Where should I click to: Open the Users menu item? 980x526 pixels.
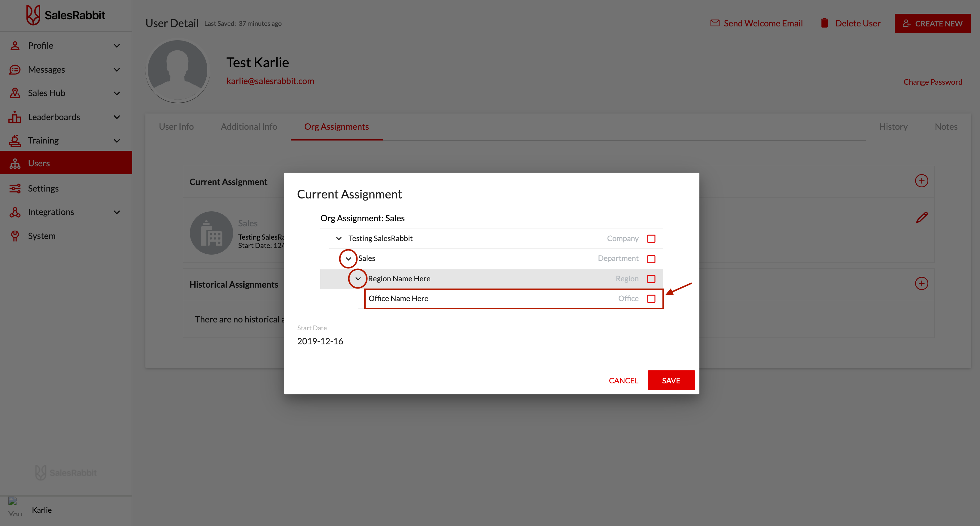(x=66, y=163)
